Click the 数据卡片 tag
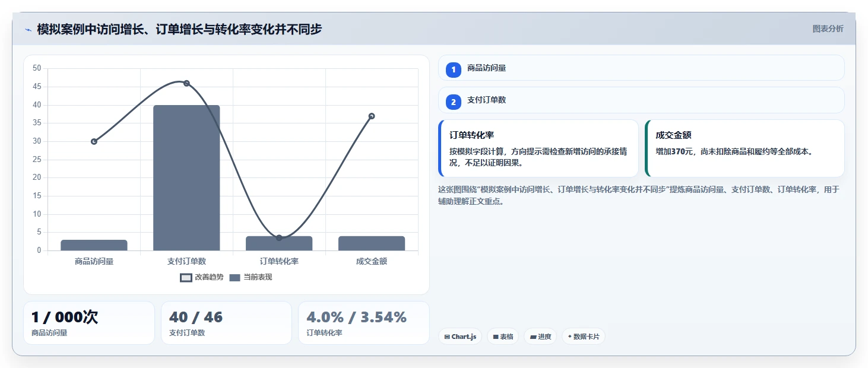Screen dimensions: 868x368 click(x=584, y=337)
